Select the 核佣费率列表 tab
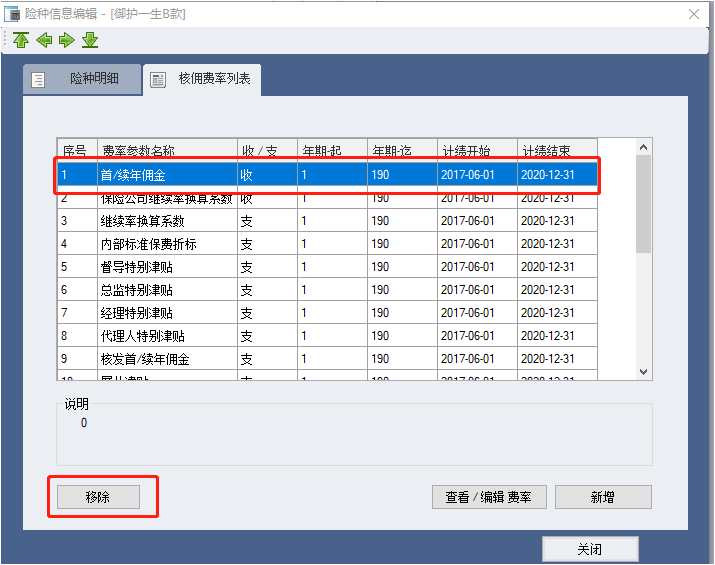 coord(202,79)
